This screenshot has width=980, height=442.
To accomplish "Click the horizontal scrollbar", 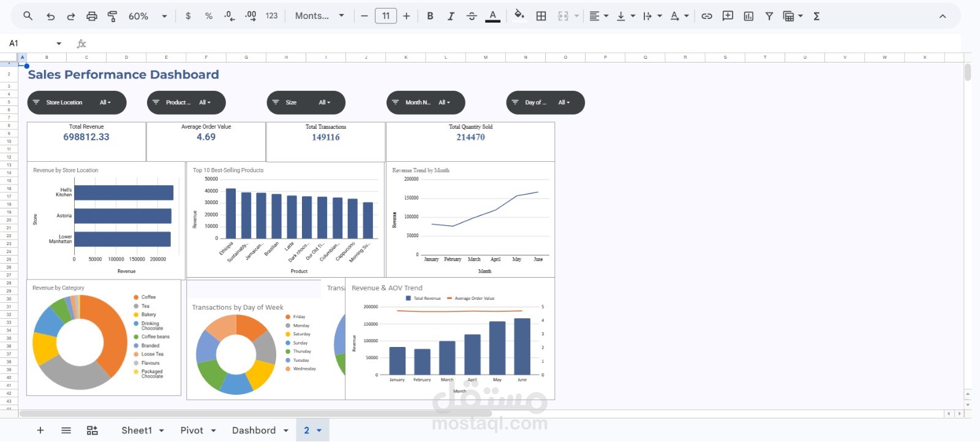I will [257, 414].
